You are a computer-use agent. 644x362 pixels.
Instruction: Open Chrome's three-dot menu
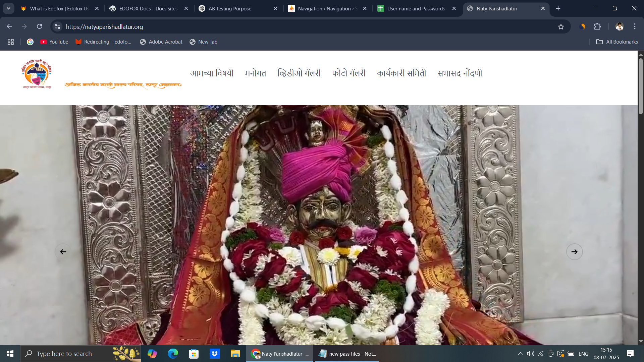point(635,26)
